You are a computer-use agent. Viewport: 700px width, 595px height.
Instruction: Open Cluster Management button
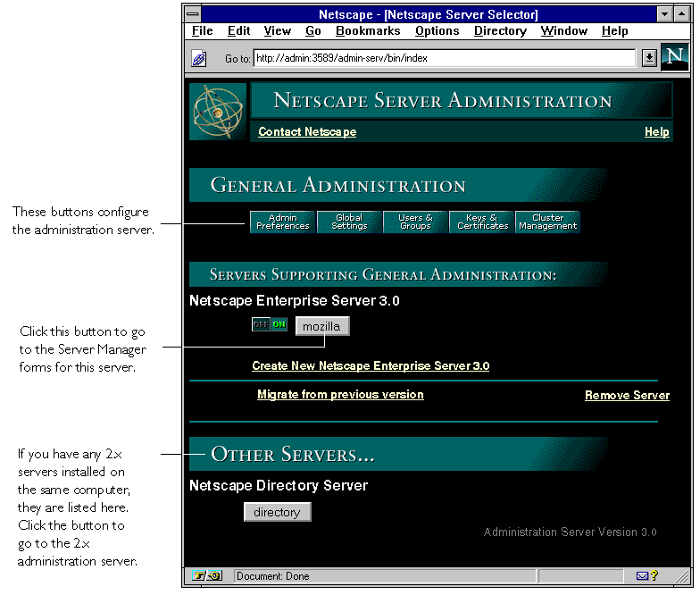[548, 222]
